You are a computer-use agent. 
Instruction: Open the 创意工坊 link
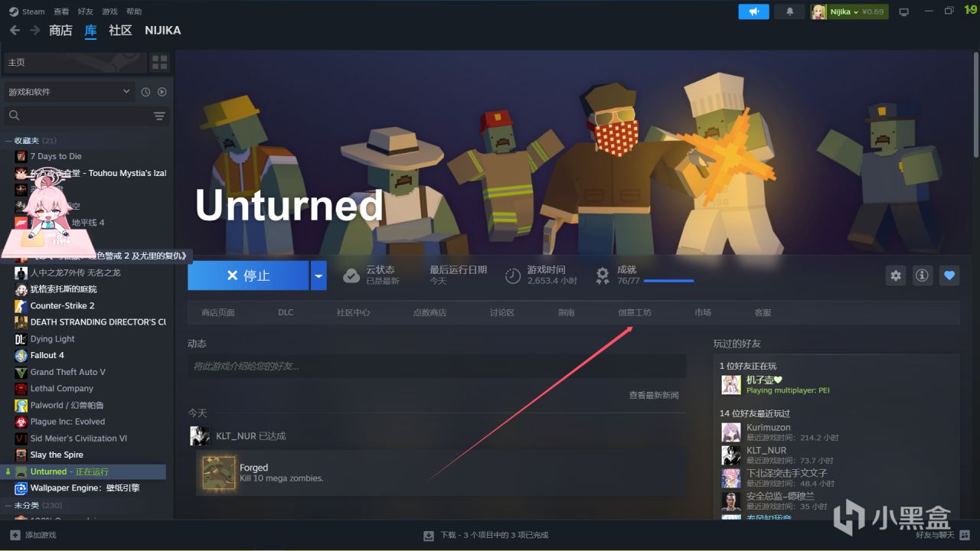tap(635, 313)
